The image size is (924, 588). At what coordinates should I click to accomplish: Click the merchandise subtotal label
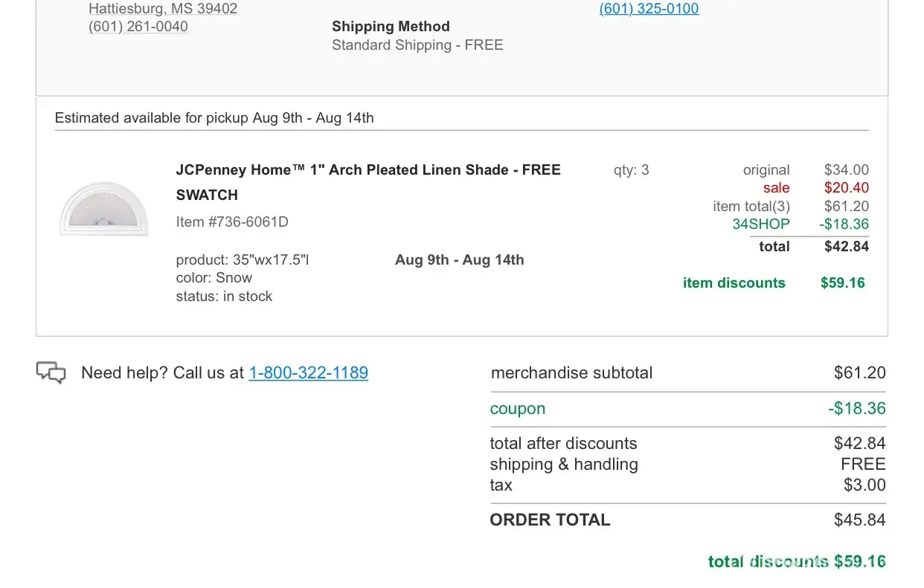point(571,373)
